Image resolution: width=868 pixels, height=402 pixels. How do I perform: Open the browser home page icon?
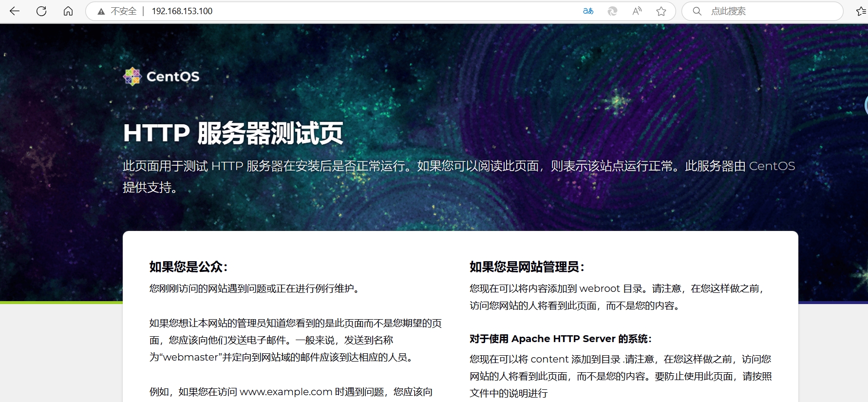(68, 11)
